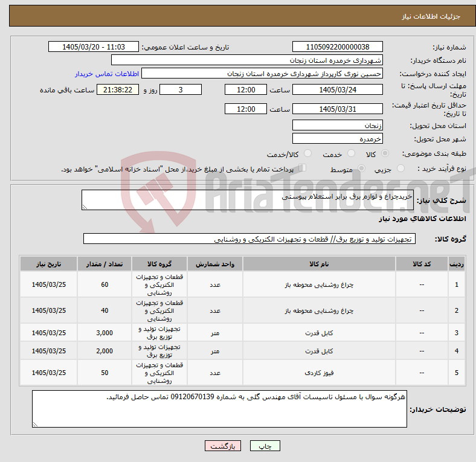The width and height of the screenshot is (476, 462).
Task: Click the need date in row 5
Action: tap(48, 373)
